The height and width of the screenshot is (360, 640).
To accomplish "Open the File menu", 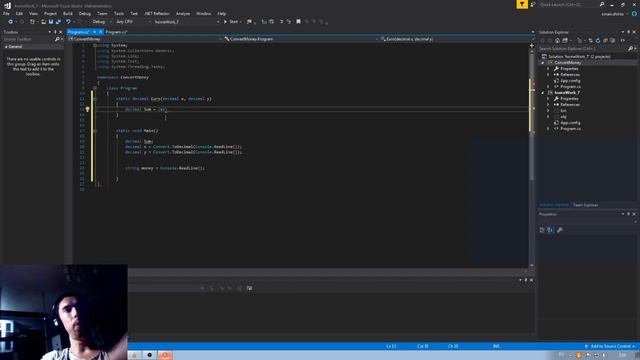I will pyautogui.click(x=6, y=14).
